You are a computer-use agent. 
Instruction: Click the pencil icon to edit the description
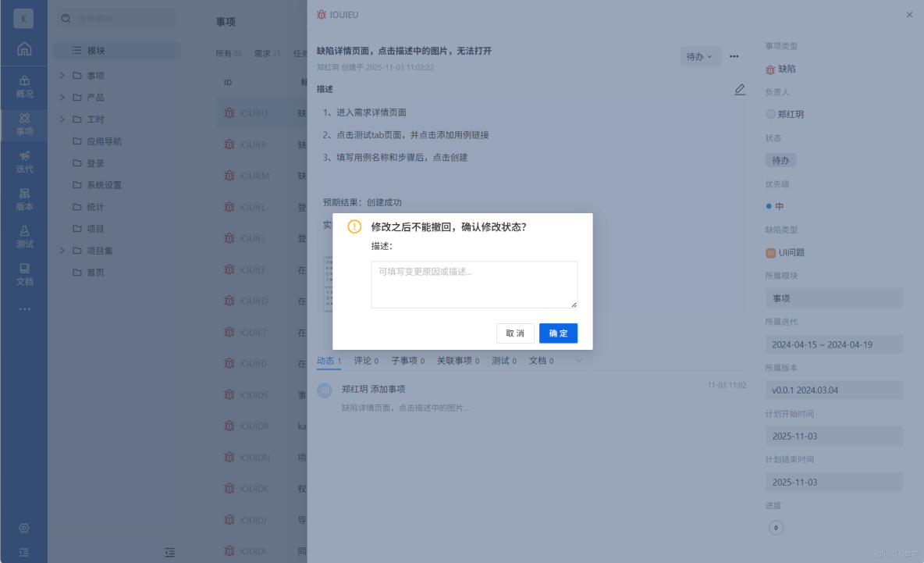click(x=739, y=89)
